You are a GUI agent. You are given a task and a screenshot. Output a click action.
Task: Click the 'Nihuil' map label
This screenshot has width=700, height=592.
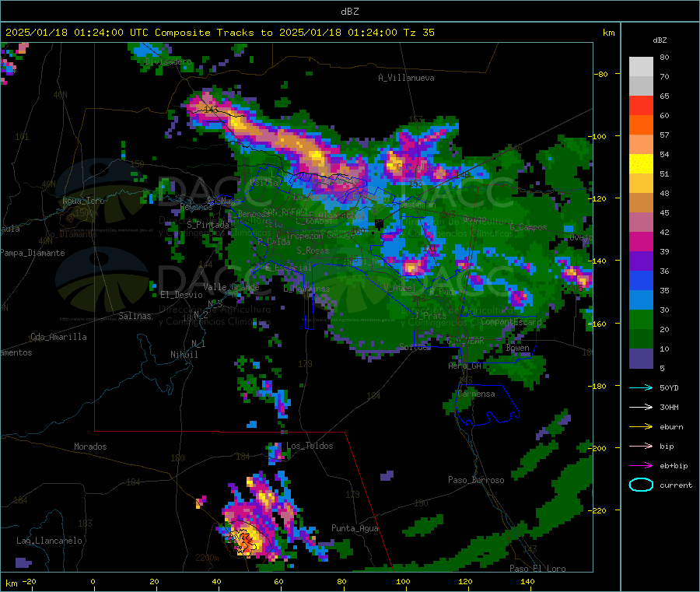tap(184, 355)
